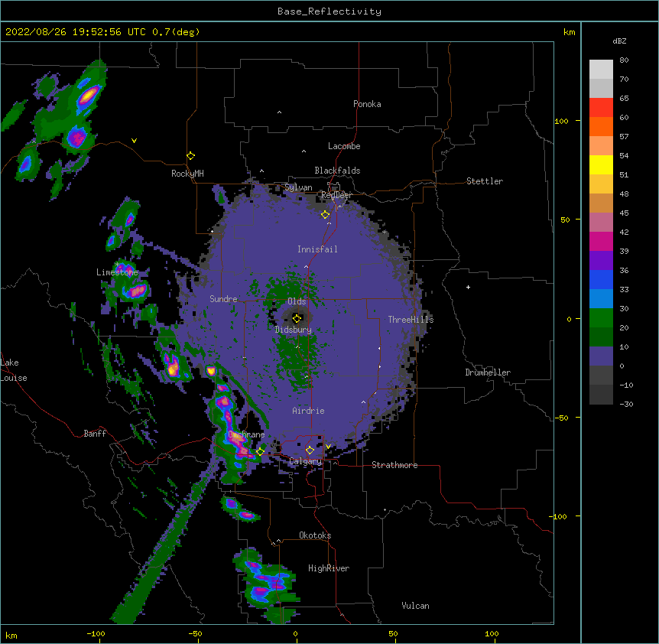This screenshot has height=644, width=659.
Task: Click the white plus marker west of Drumheller area
Action: (468, 287)
